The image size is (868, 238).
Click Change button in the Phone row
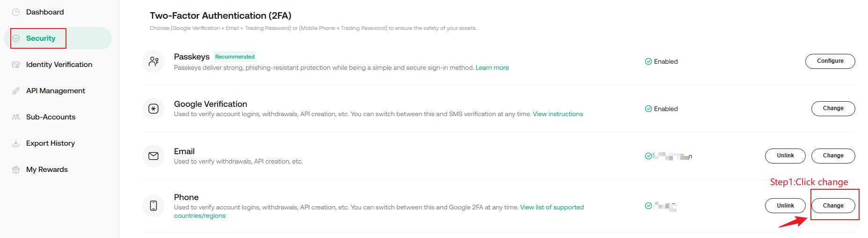point(833,206)
